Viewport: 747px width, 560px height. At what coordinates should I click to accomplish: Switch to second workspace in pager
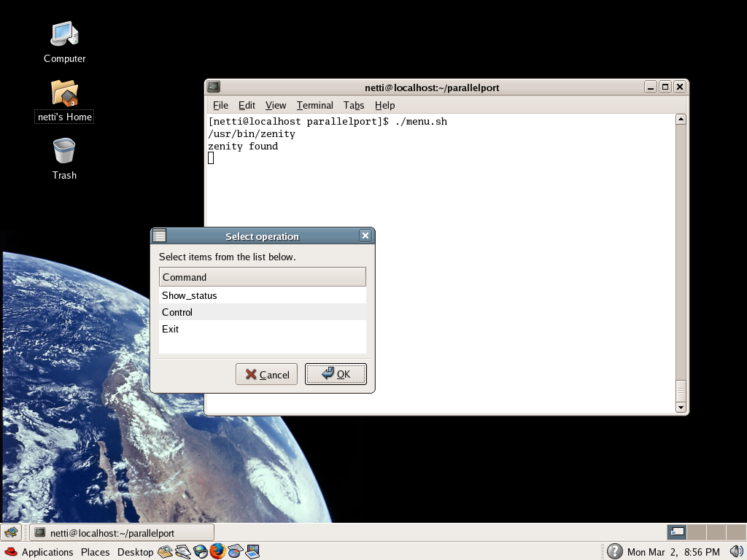[x=697, y=532]
